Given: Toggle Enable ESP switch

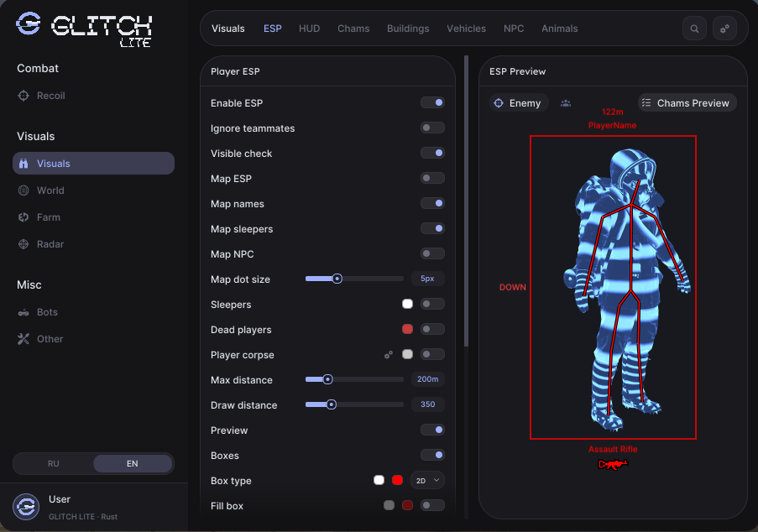Looking at the screenshot, I should coord(432,102).
